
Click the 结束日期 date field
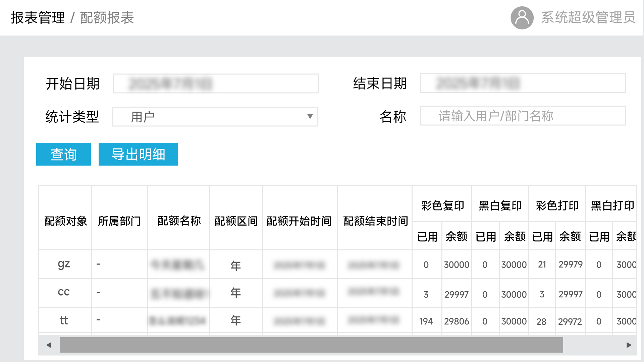coord(523,83)
